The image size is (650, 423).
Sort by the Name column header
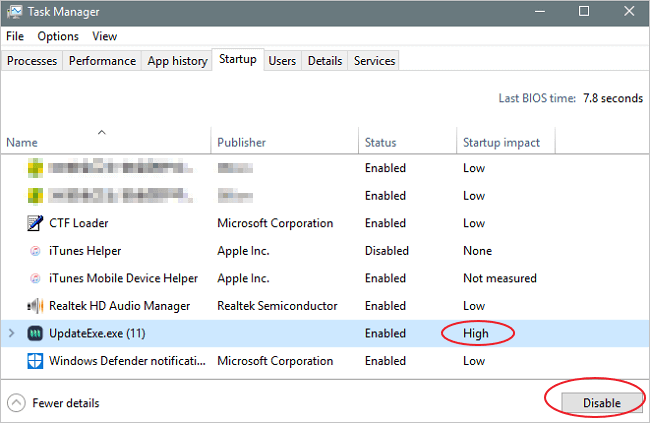tap(22, 143)
